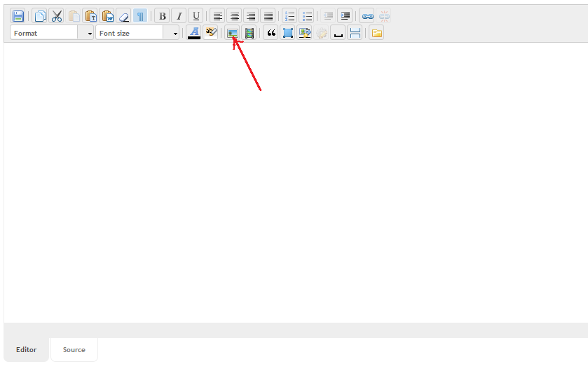Click the Remove Format eraser icon
588x378 pixels.
tap(124, 16)
